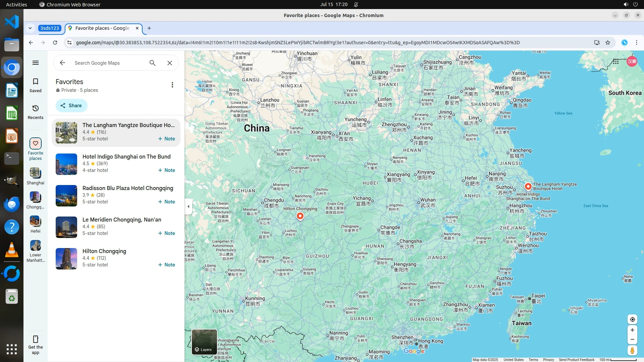Open Radisson Blu Plaza Hotel thumbnail
Image resolution: width=644 pixels, height=362 pixels.
66,196
